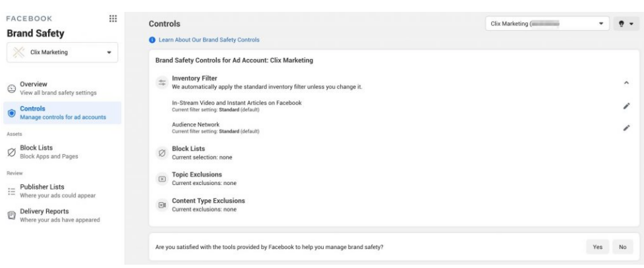
Task: Click the Publisher Lists bullet-list icon
Action: click(x=11, y=191)
